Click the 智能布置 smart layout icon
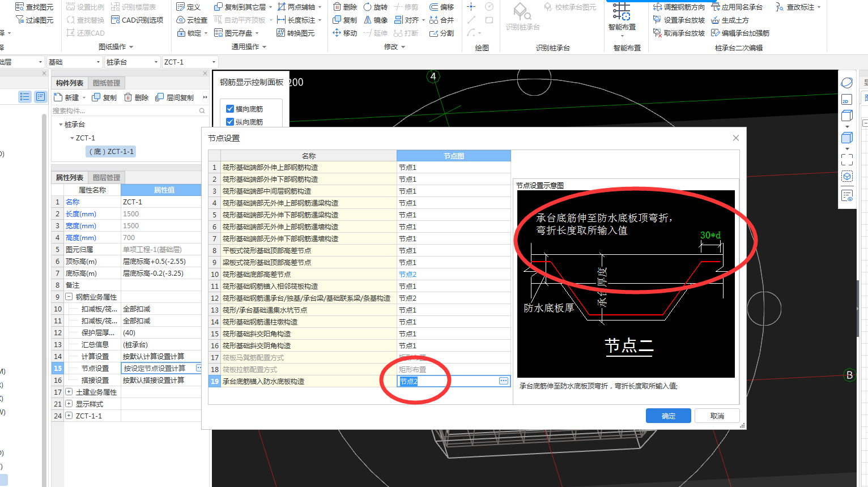The width and height of the screenshot is (868, 487). 622,12
